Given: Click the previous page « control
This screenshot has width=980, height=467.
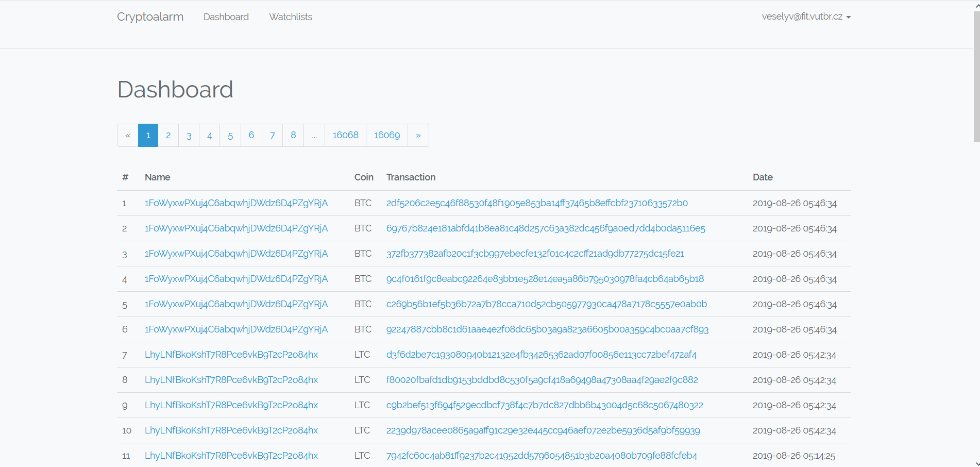Looking at the screenshot, I should tap(127, 135).
